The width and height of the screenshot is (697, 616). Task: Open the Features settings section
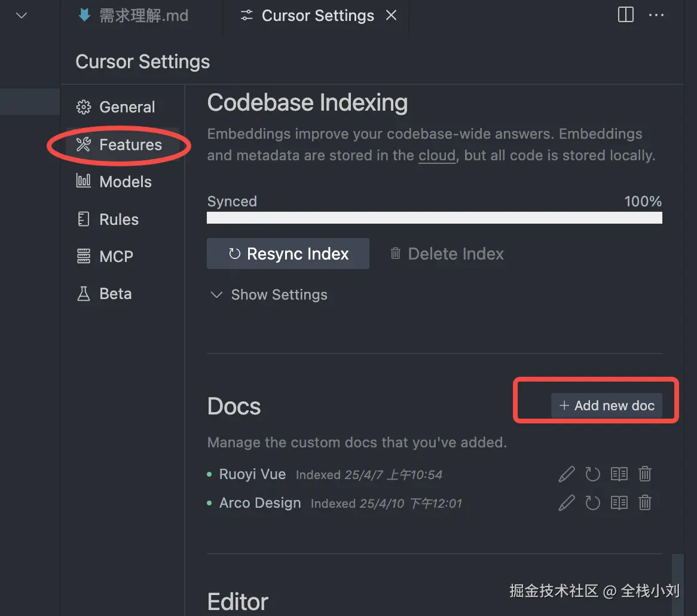tap(119, 145)
